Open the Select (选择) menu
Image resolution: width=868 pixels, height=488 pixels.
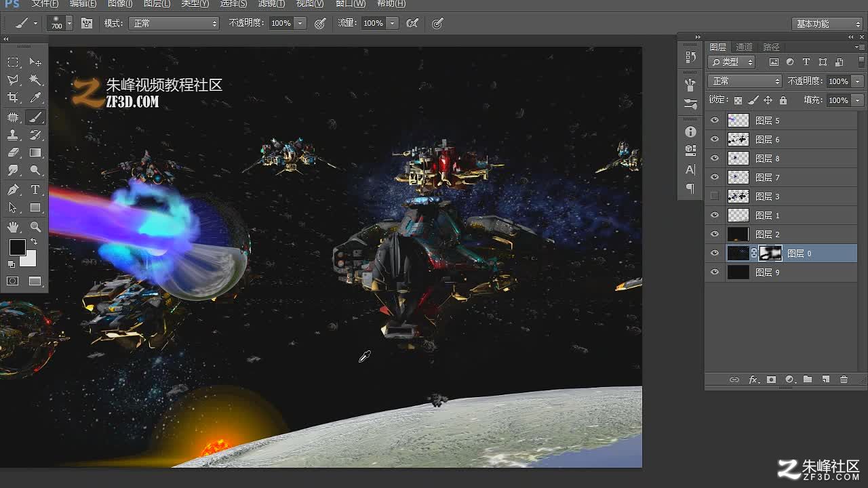[x=233, y=3]
